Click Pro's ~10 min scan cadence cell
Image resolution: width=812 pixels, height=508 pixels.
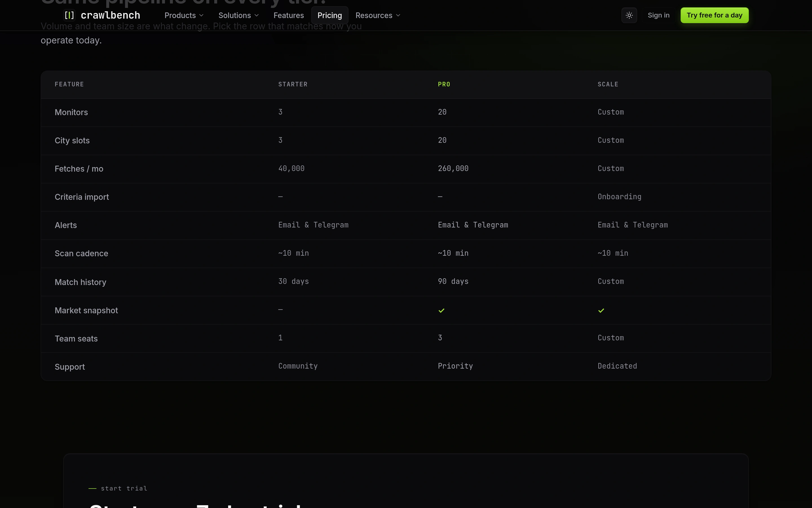tap(453, 253)
